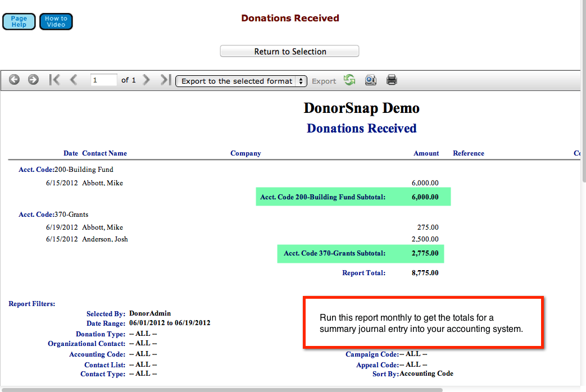Refresh the report with green arrows icon
Viewport: 586px width, 392px height.
click(x=349, y=80)
